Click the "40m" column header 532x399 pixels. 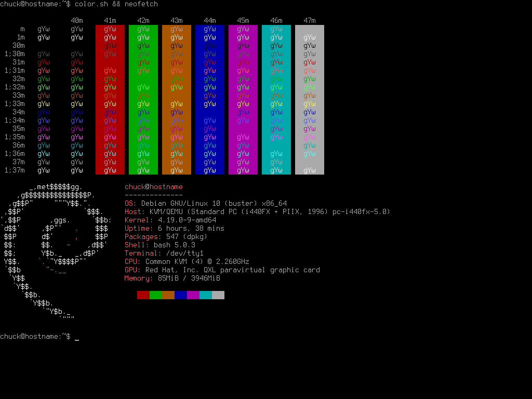77,21
